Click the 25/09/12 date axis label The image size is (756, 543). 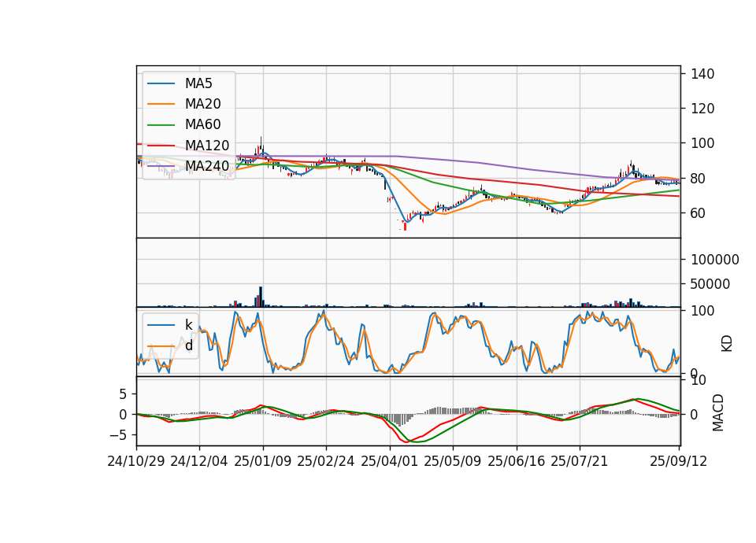679,462
